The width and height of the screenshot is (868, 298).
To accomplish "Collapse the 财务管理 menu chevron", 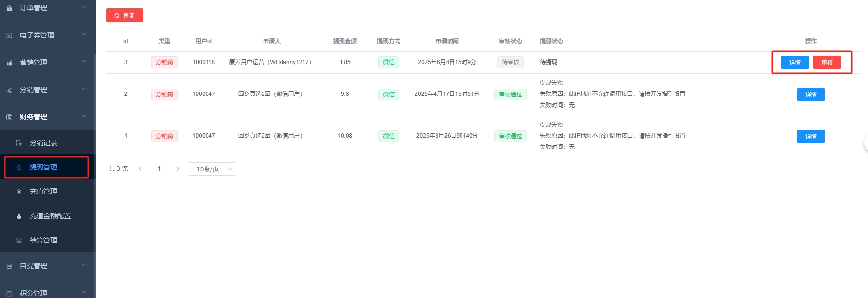I will (84, 116).
